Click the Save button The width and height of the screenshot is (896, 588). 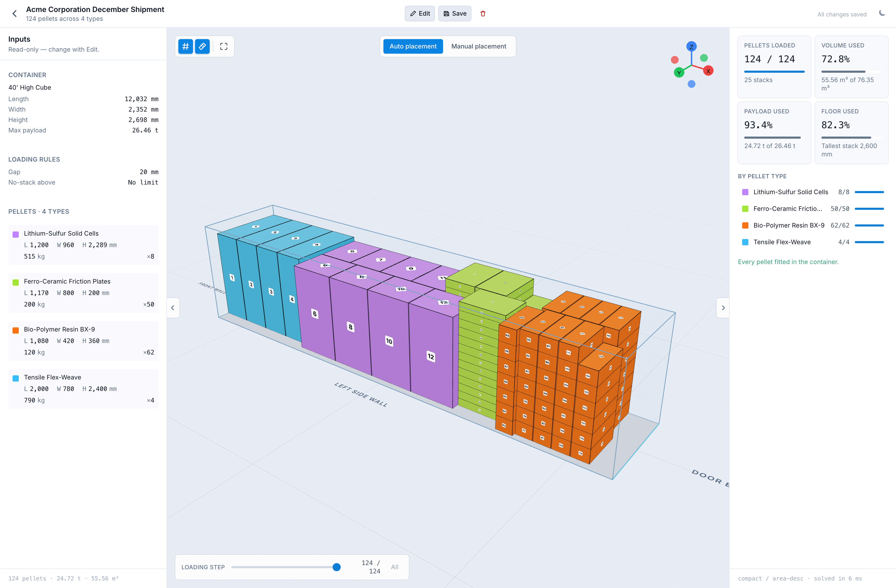(455, 14)
